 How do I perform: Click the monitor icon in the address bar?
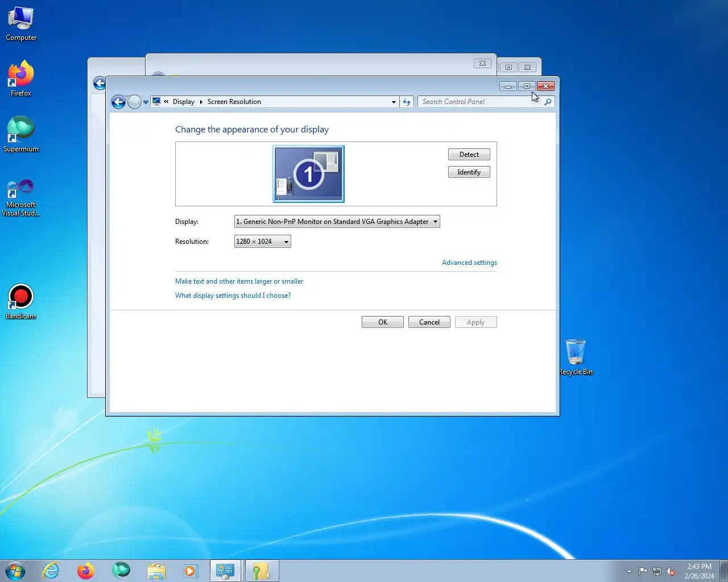click(x=156, y=102)
